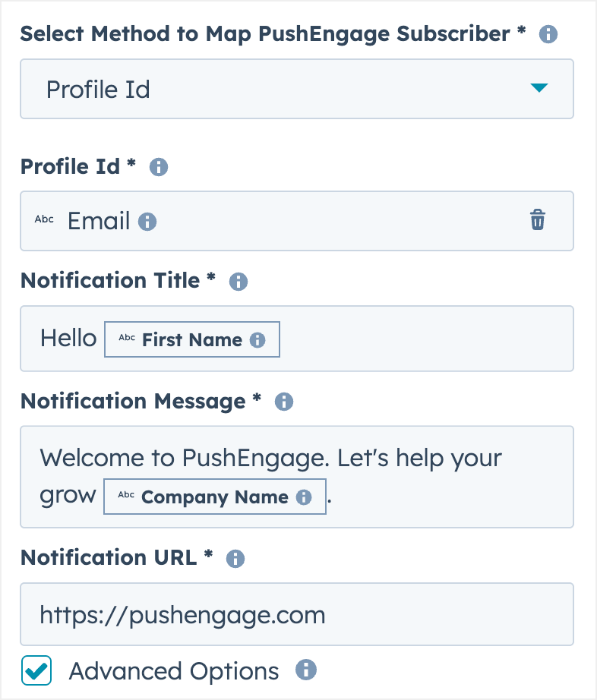Select the Company Name token
The height and width of the screenshot is (700, 597).
point(215,498)
